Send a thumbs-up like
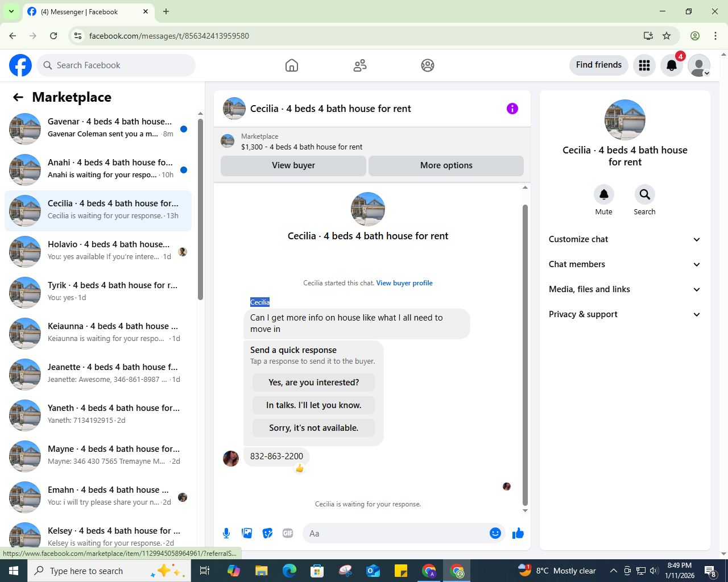 coord(518,533)
